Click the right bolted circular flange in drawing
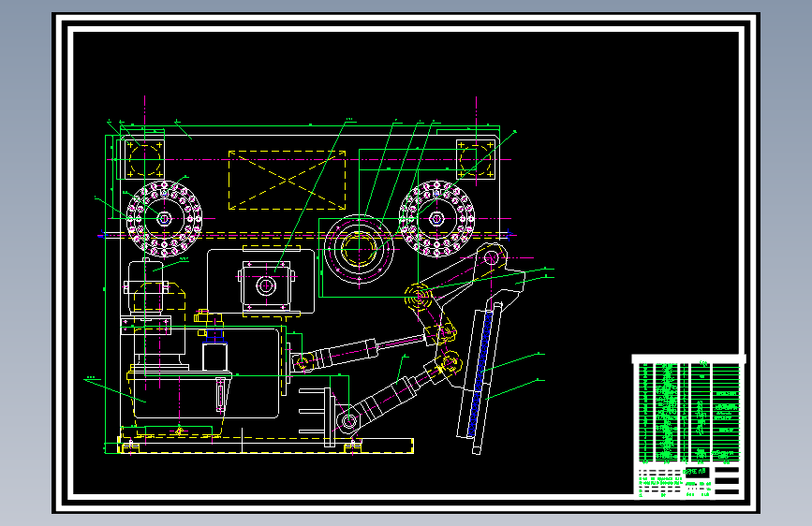The height and width of the screenshot is (526, 812). point(436,218)
